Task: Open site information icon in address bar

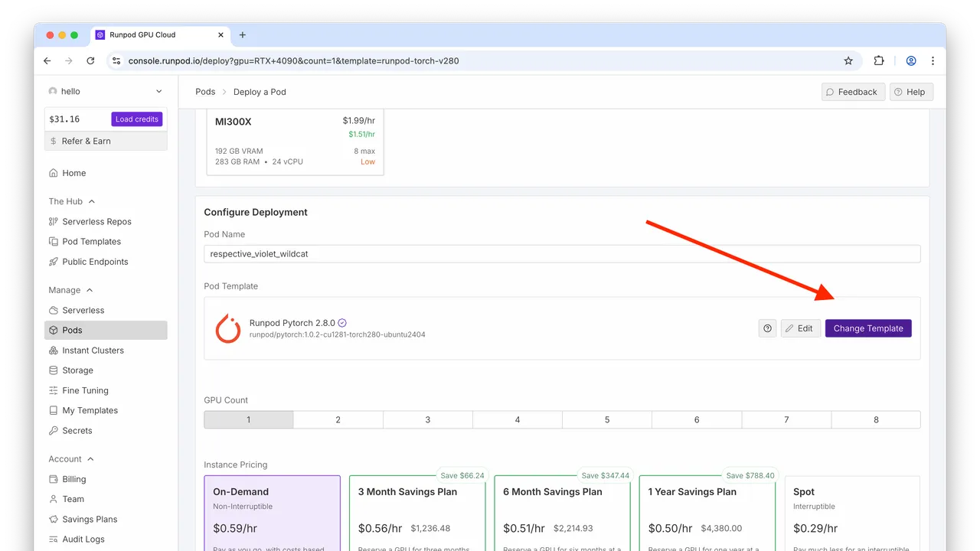Action: click(x=116, y=60)
